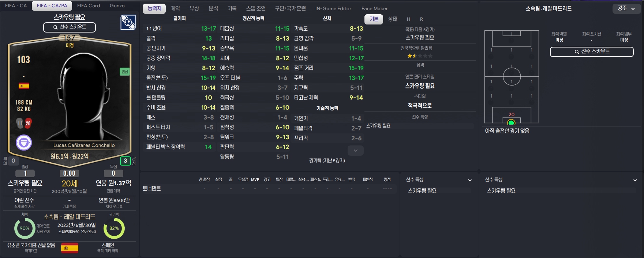This screenshot has width=644, height=258.
Task: Open the 구단/국가훈련 tab
Action: click(291, 8)
